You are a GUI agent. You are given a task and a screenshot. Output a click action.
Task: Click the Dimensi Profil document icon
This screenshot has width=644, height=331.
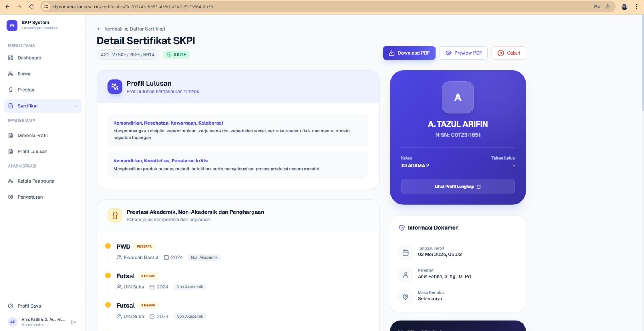(11, 135)
